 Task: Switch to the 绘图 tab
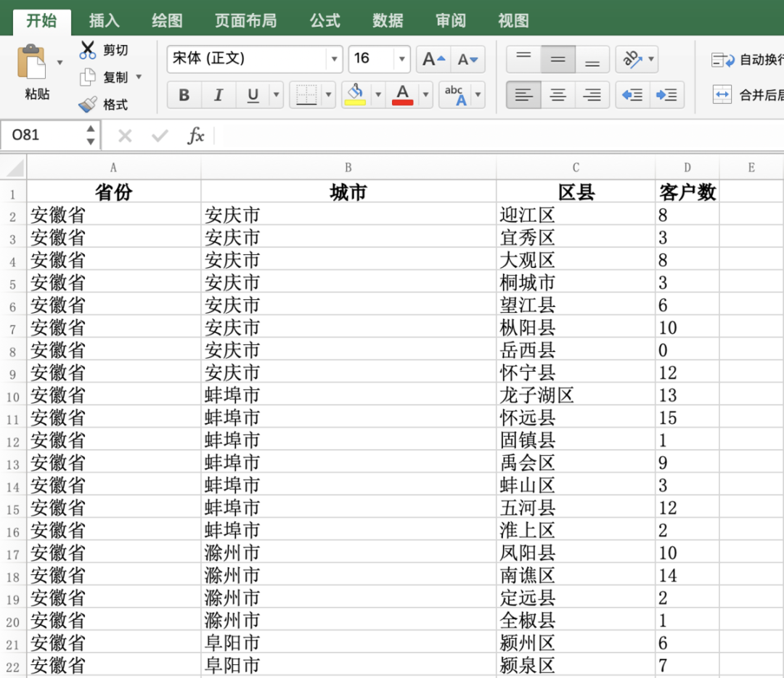(167, 21)
